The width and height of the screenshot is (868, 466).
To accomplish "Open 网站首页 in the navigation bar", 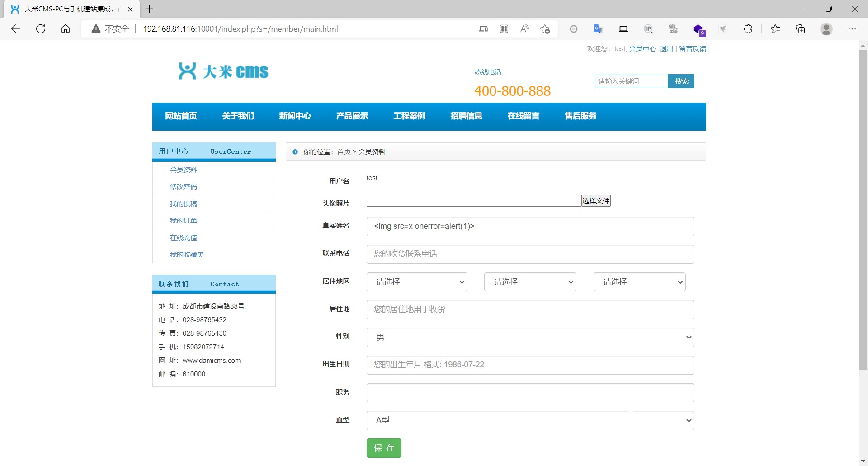I will pos(181,116).
